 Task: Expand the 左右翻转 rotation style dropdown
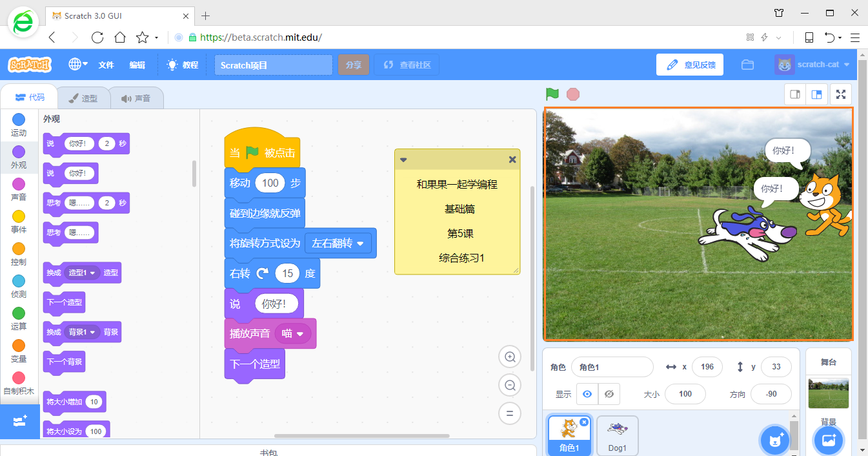[x=360, y=244]
